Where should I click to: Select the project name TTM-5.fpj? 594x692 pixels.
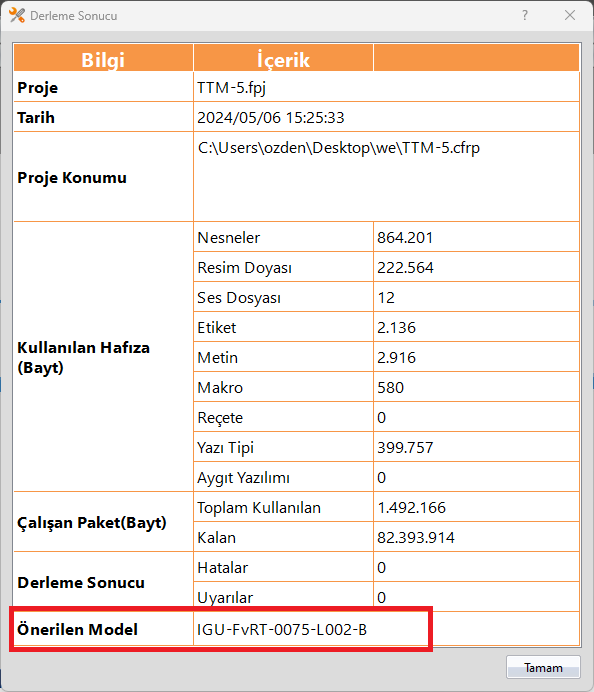pos(232,87)
